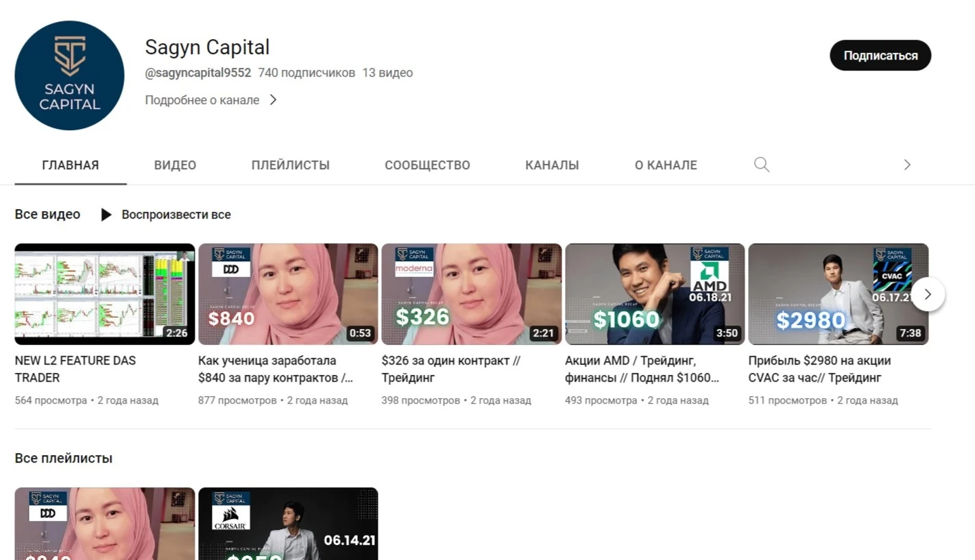
Task: Expand the Подробнее о канале chevron
Action: 273,100
